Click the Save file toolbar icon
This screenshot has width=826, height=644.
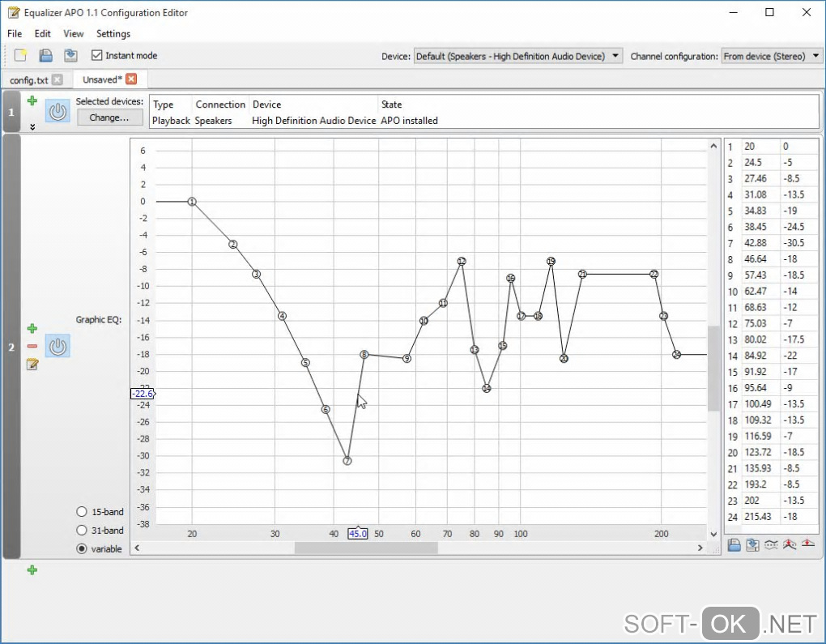click(70, 55)
